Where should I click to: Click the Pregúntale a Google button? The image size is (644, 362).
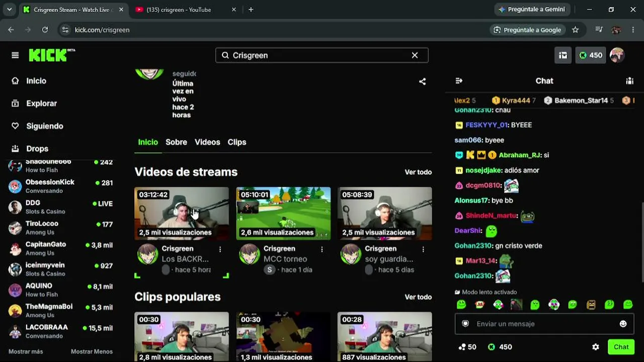527,30
